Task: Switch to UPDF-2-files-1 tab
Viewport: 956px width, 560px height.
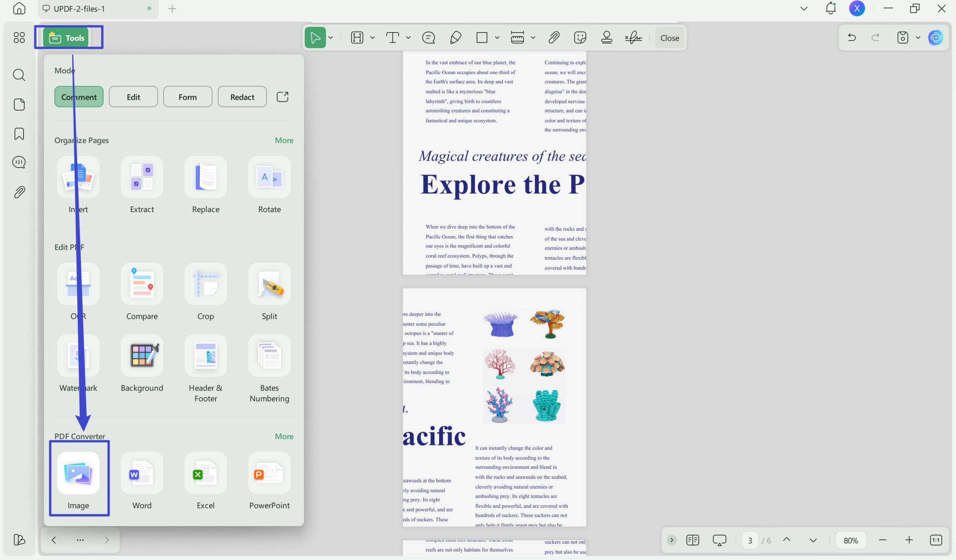Action: click(x=98, y=9)
